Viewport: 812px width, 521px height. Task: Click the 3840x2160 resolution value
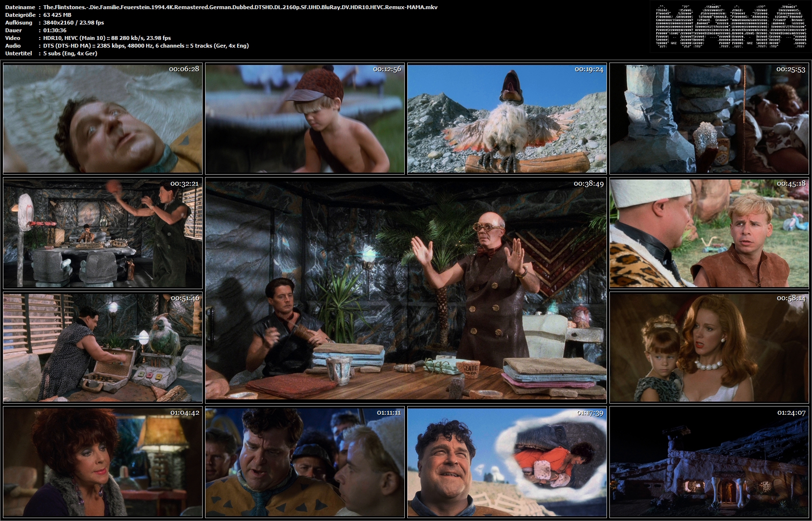(x=73, y=23)
